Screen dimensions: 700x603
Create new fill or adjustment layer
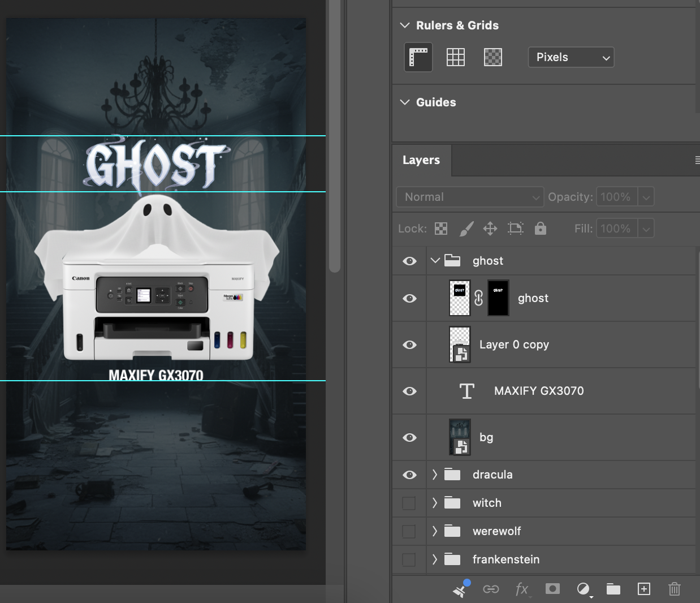(x=584, y=589)
